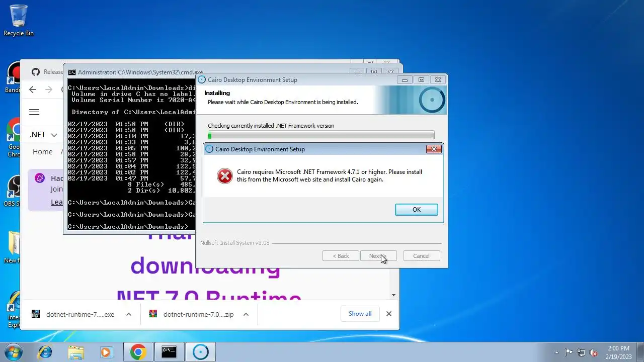Open dotnet-runtime exe download item
Screen dimensions: 644x362
[x=80, y=314]
